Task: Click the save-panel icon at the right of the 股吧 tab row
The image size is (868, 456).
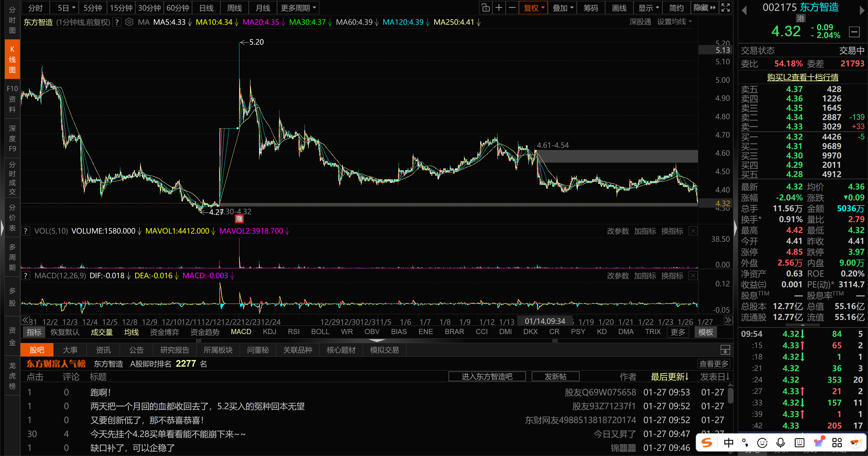Action: click(x=725, y=350)
